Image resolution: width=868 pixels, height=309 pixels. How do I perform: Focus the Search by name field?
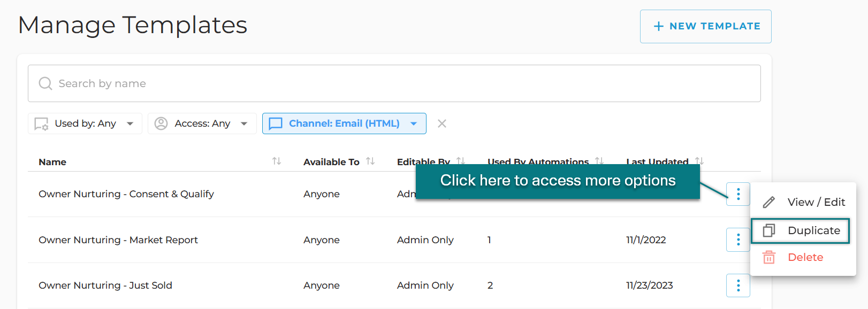pos(394,83)
